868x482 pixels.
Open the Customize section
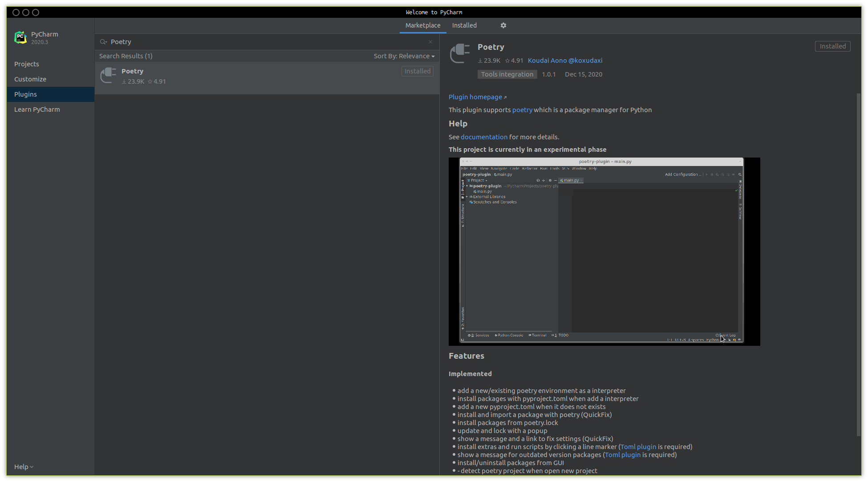30,79
